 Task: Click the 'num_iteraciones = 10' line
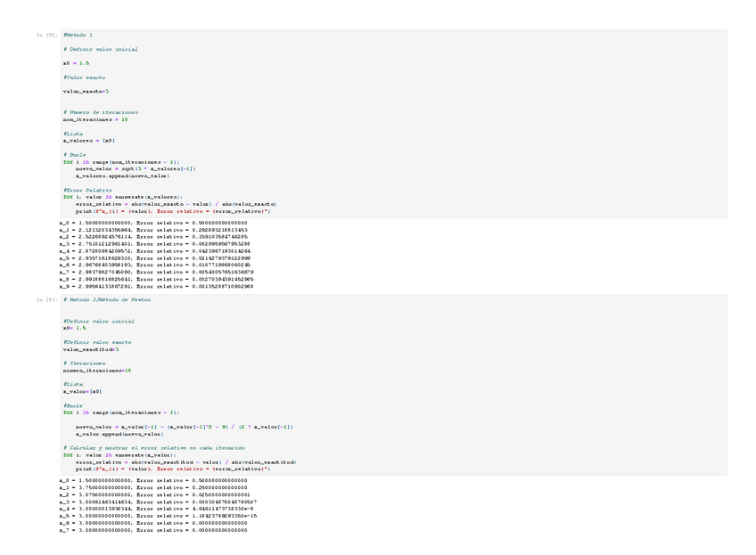tap(95, 119)
